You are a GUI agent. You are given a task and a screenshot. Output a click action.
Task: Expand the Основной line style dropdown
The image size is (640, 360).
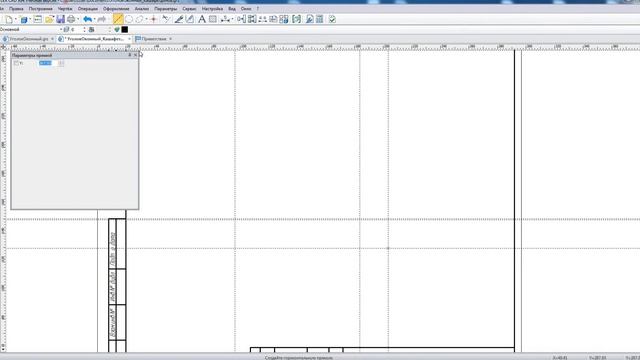click(61, 29)
